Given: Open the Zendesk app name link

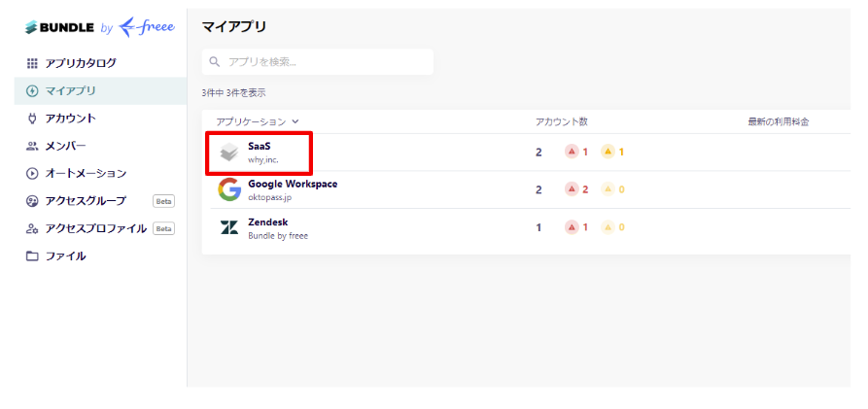Looking at the screenshot, I should coord(268,222).
